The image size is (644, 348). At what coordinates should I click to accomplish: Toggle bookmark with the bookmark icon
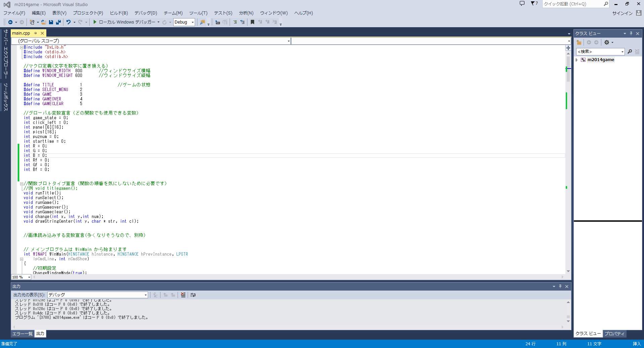point(252,22)
